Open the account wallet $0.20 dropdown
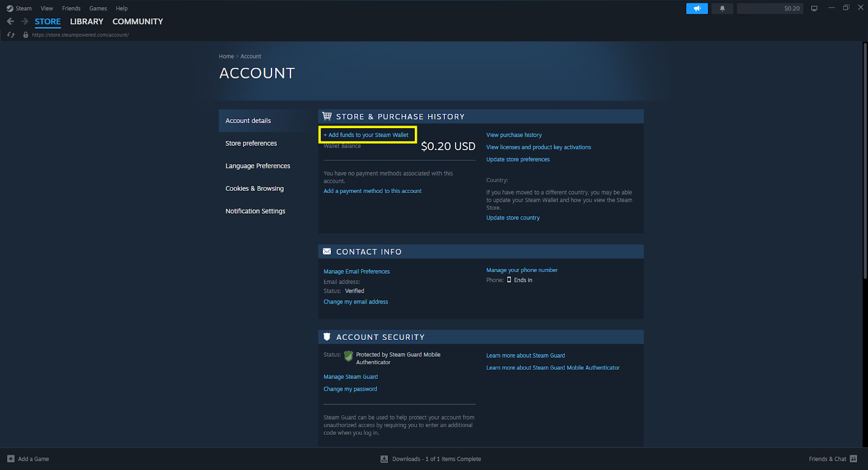Viewport: 868px width, 470px height. pos(769,9)
